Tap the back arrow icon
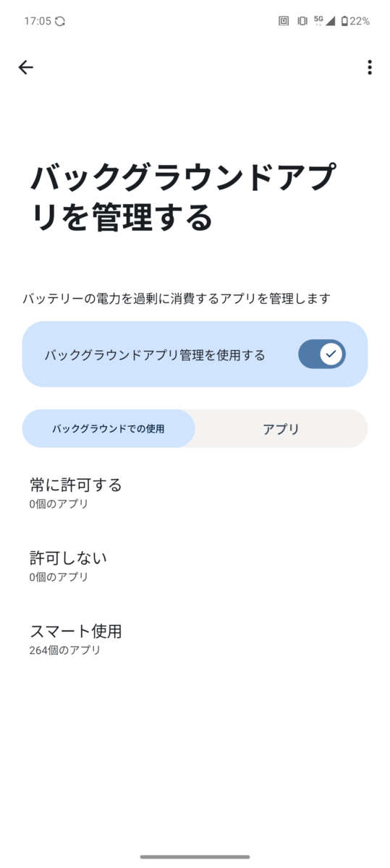 tap(26, 67)
